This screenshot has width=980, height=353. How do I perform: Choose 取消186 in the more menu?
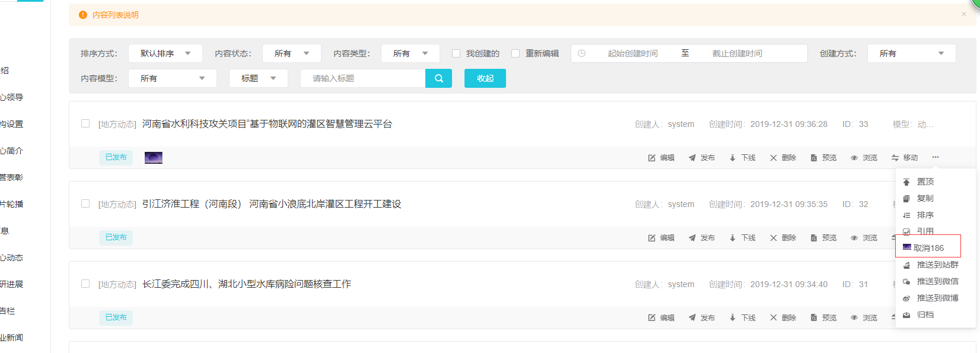928,246
